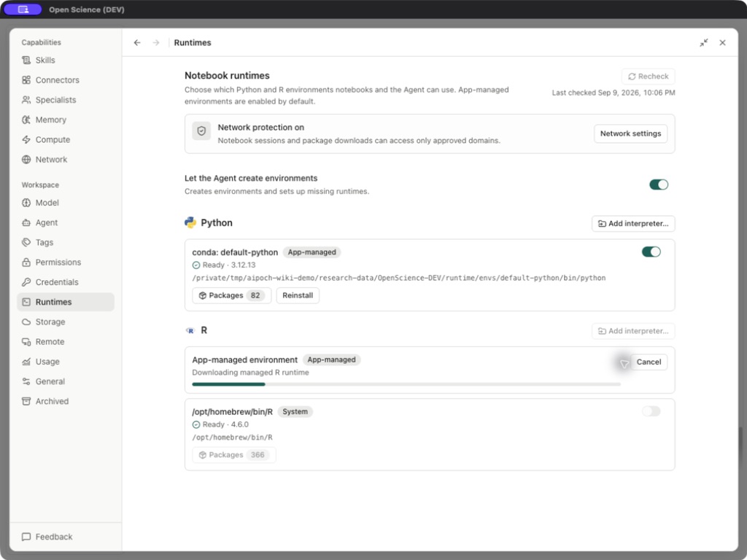
Task: Click the Permissions lock icon
Action: (26, 262)
